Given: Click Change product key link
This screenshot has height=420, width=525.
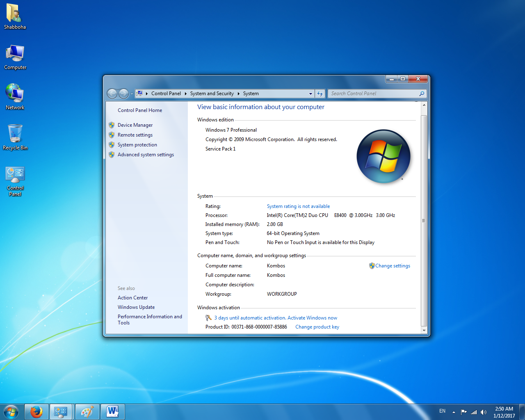Looking at the screenshot, I should (x=317, y=327).
